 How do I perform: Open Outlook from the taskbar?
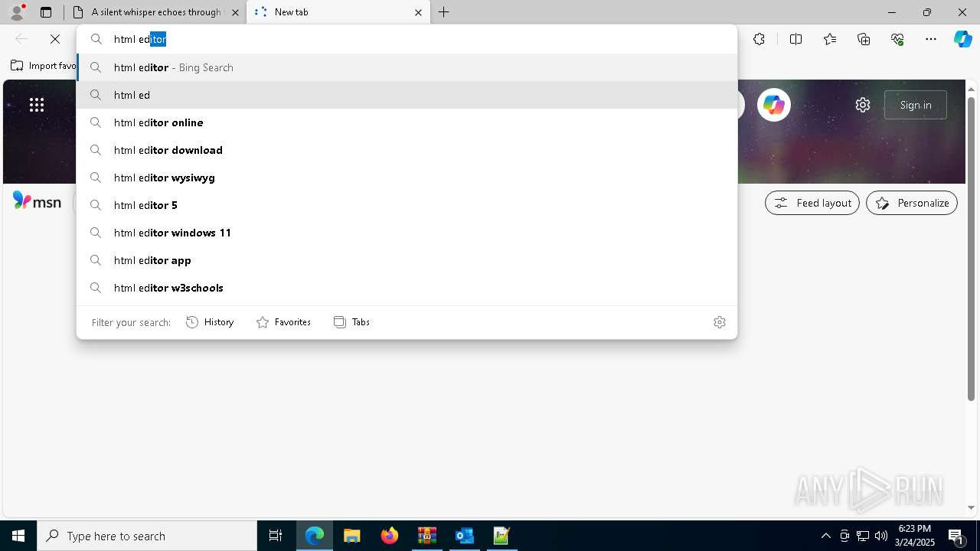pos(465,536)
